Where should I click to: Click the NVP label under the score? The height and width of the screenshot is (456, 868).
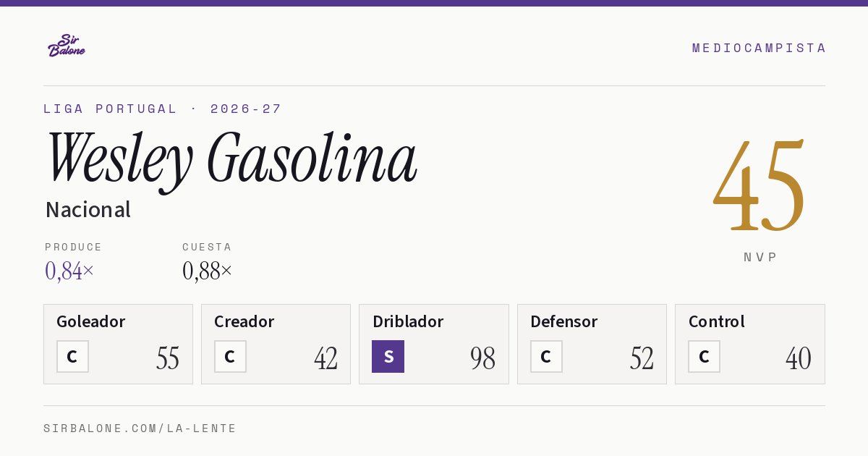760,257
